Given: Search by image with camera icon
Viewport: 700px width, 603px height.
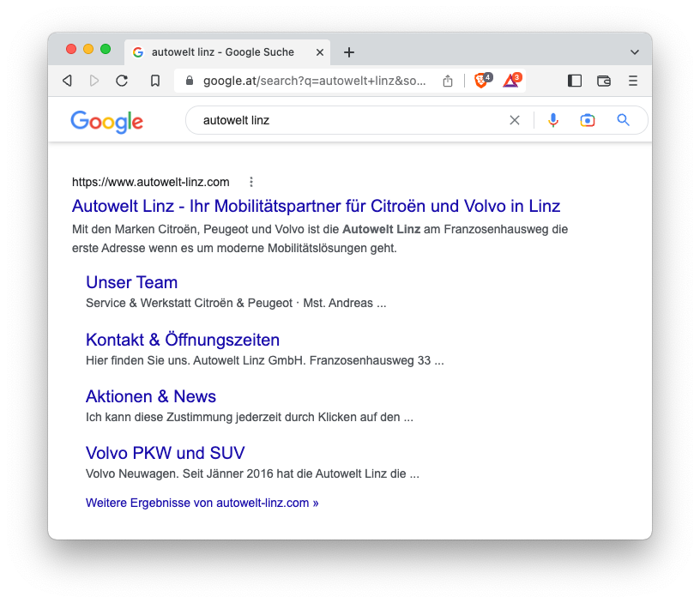Looking at the screenshot, I should [588, 120].
